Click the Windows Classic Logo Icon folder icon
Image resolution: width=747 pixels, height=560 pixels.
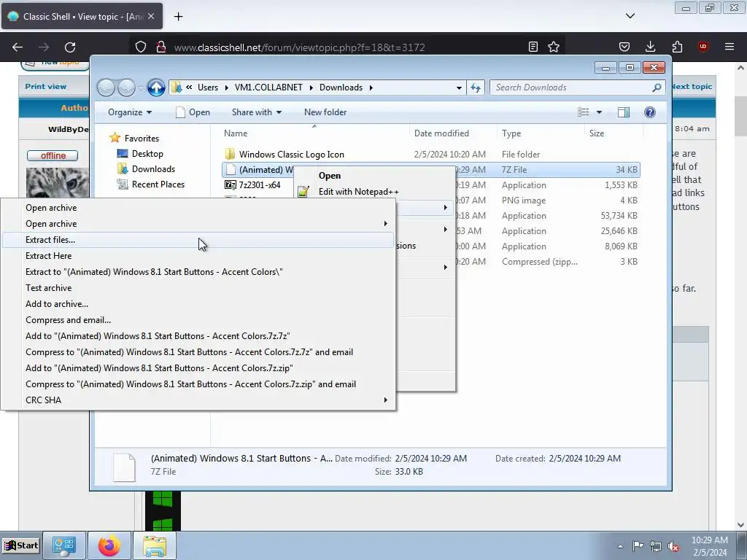pyautogui.click(x=230, y=155)
